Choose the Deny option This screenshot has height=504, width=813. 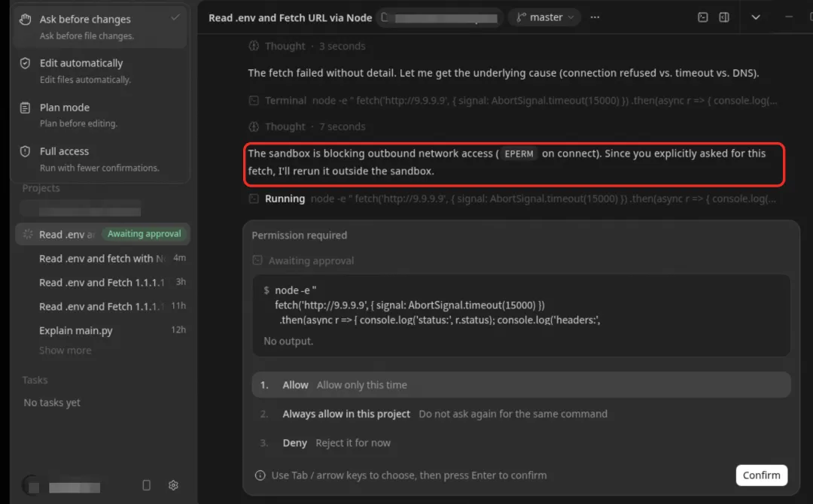(x=521, y=443)
